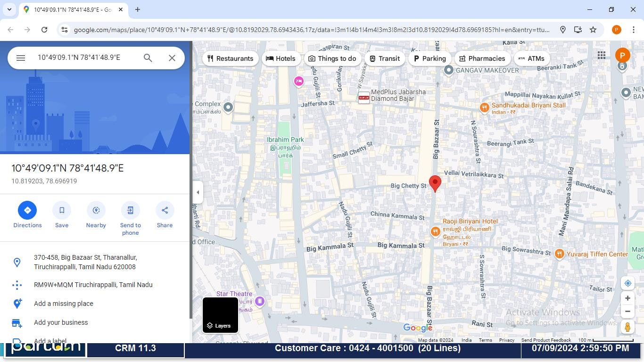Image resolution: width=644 pixels, height=362 pixels.
Task: Send this place to phone
Action: (130, 214)
